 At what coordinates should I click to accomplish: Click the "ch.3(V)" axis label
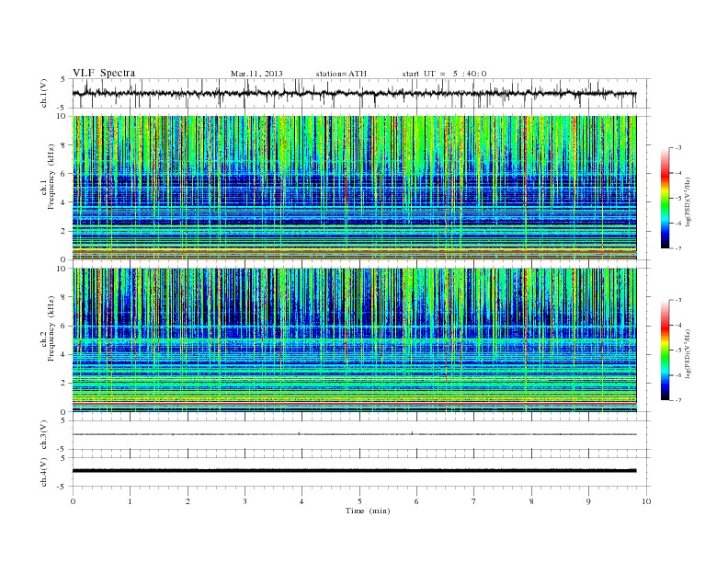44,435
